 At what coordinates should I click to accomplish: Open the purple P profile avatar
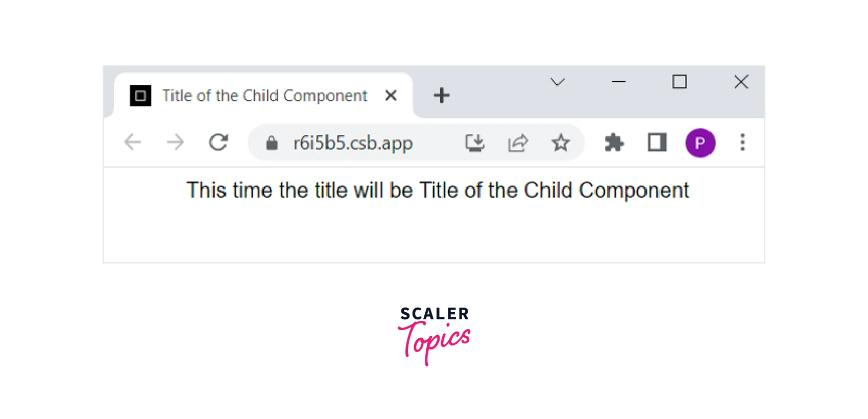pos(700,143)
